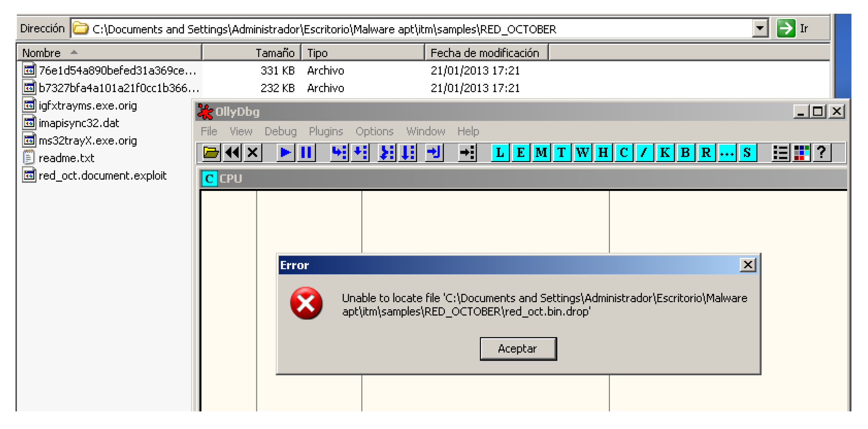Open the View menu in OllyDbg
868x429 pixels.
pyautogui.click(x=241, y=131)
